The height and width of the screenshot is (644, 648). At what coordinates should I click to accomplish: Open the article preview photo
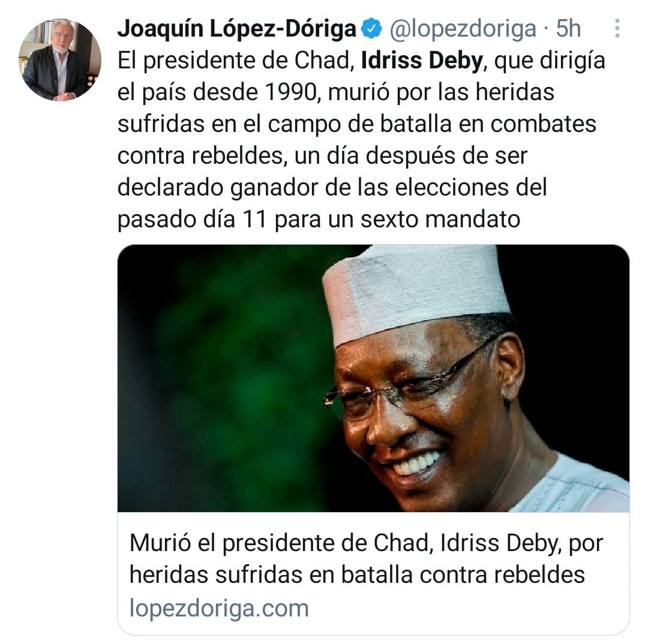[x=373, y=378]
